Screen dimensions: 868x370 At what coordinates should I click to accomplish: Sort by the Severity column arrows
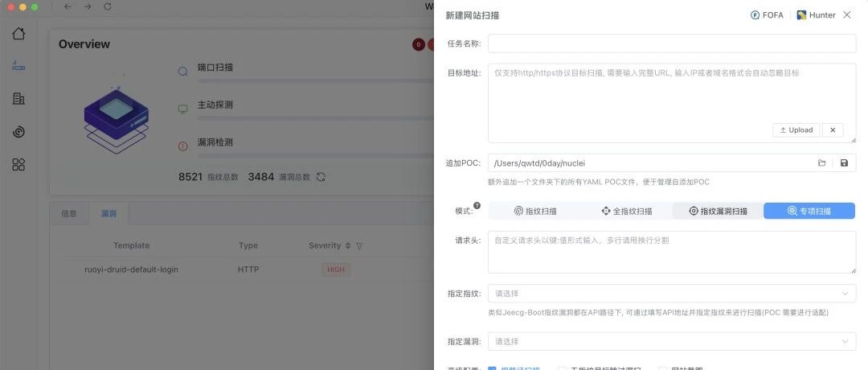pyautogui.click(x=348, y=245)
